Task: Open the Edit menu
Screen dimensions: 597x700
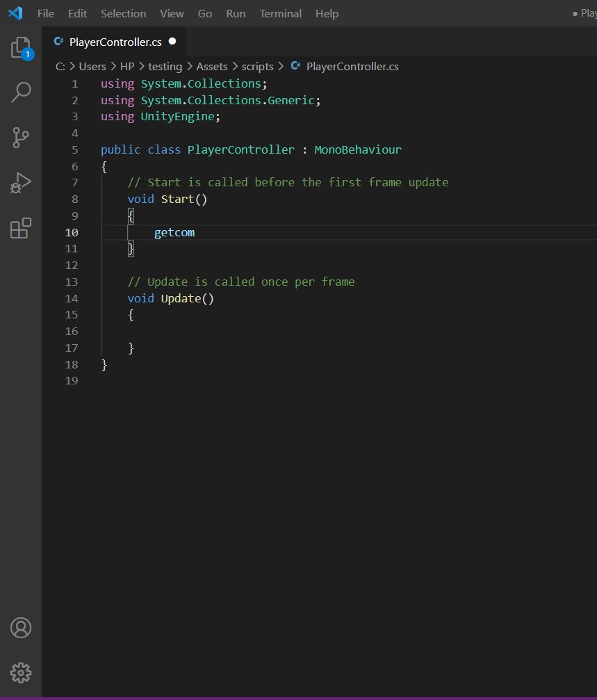Action: (x=77, y=14)
